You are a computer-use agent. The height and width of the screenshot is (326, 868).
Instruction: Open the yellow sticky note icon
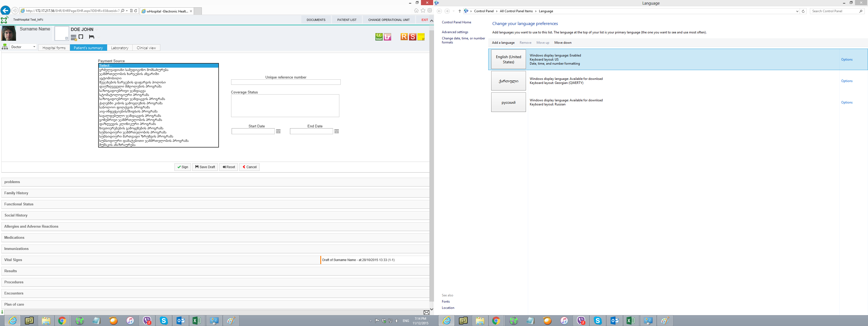421,37
